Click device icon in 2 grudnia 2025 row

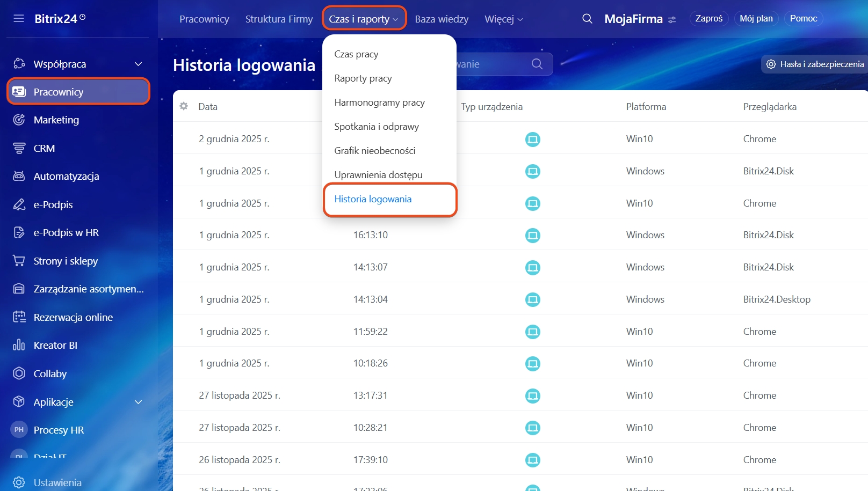pos(532,140)
